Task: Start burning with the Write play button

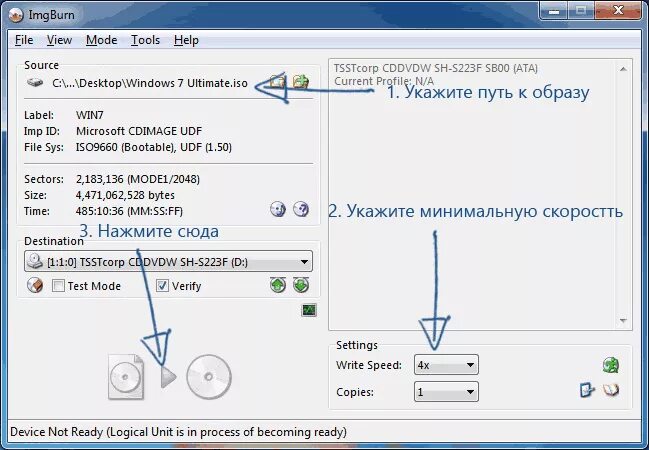Action: coord(168,376)
